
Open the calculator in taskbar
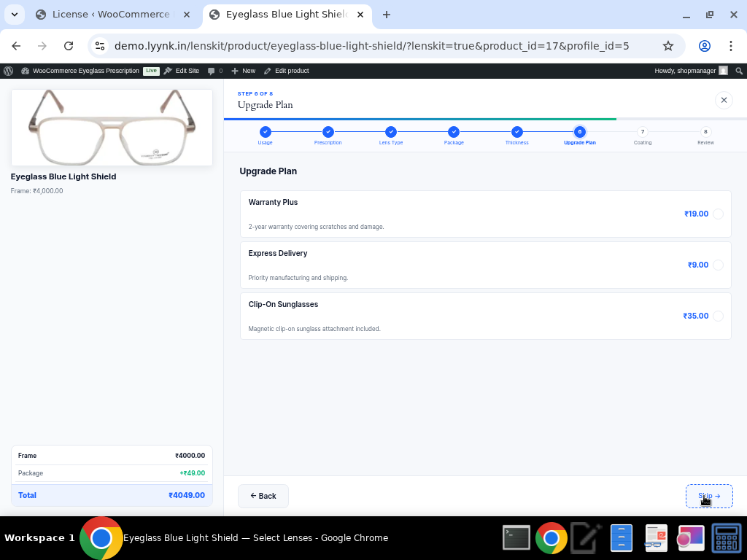(x=727, y=538)
